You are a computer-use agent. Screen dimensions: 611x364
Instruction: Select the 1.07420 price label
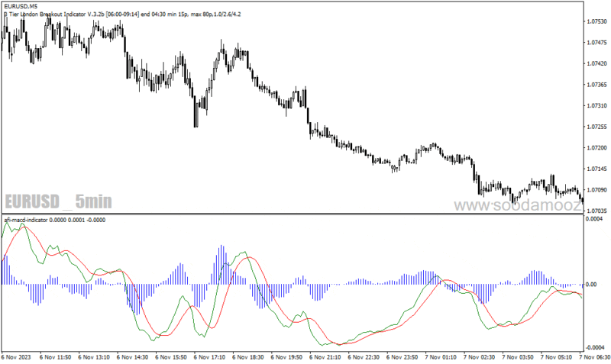[596, 63]
